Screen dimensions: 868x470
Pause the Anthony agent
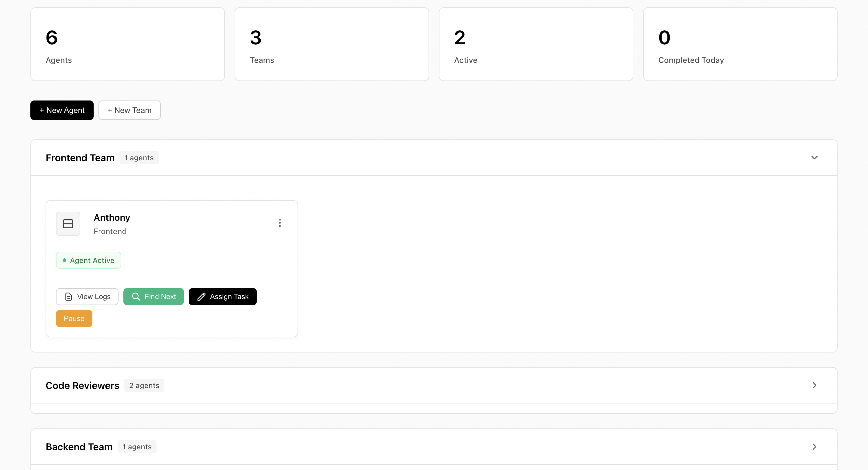pyautogui.click(x=74, y=318)
